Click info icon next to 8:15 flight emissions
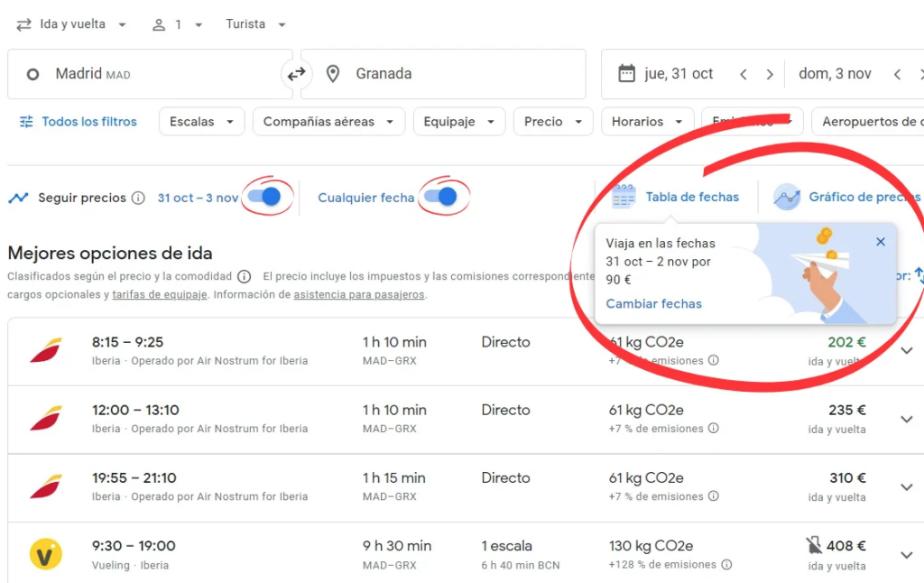Screen dimensions: 924x583 713,361
